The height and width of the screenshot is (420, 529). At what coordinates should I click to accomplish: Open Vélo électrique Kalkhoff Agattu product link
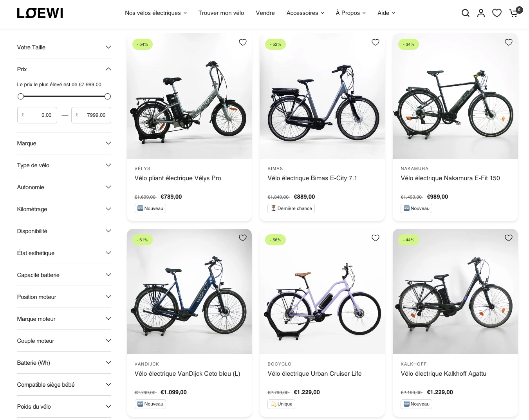[x=443, y=374]
